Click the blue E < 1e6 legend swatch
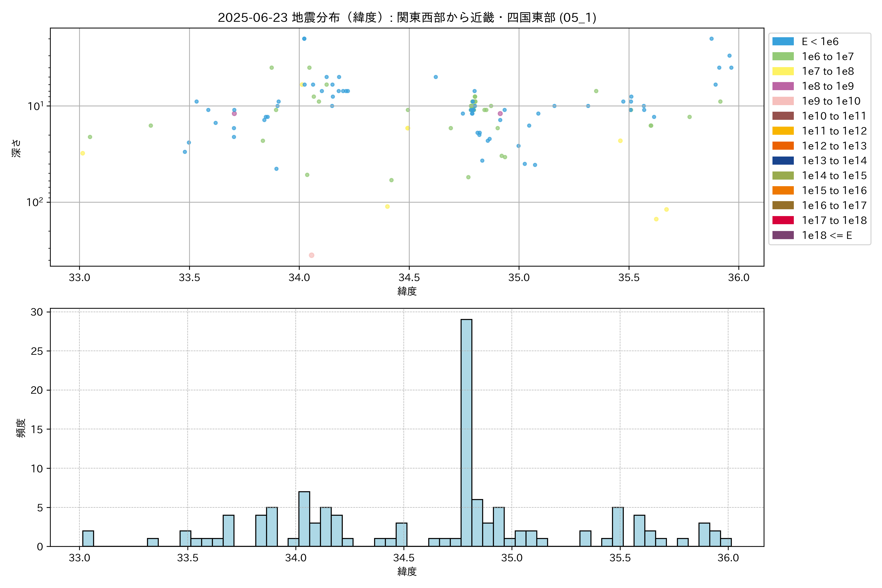Screen dimensions: 882x588 point(783,42)
